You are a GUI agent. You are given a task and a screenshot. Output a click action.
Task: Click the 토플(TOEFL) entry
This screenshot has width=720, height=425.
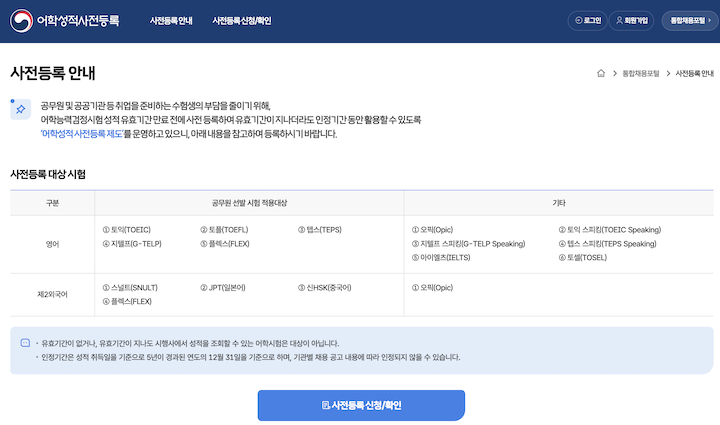click(224, 230)
